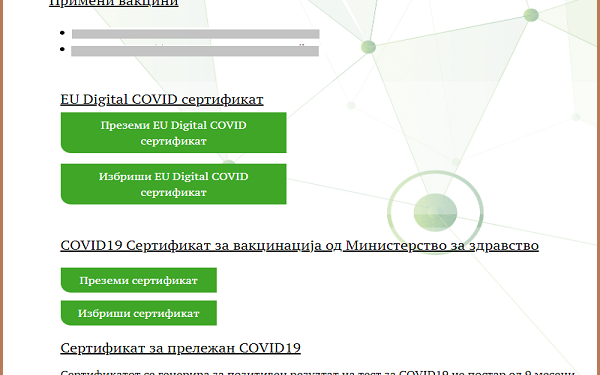
Task: Click the first redacted vaccine entry
Action: (196, 34)
